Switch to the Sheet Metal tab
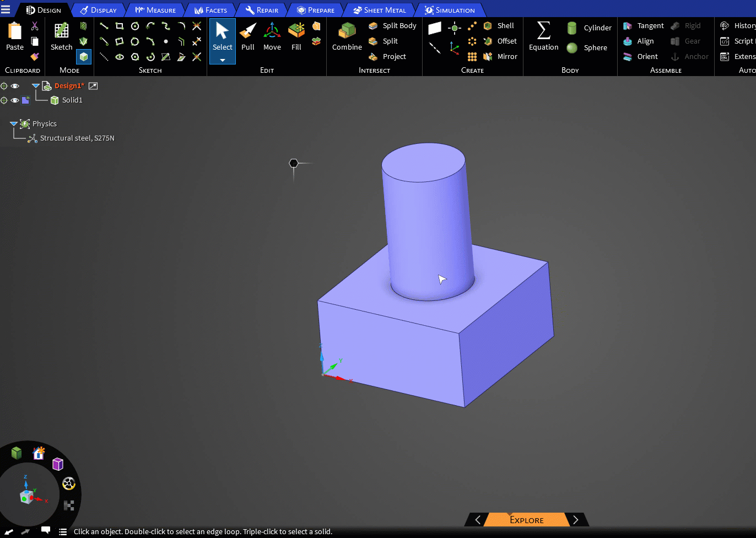This screenshot has height=538, width=756. (x=379, y=9)
